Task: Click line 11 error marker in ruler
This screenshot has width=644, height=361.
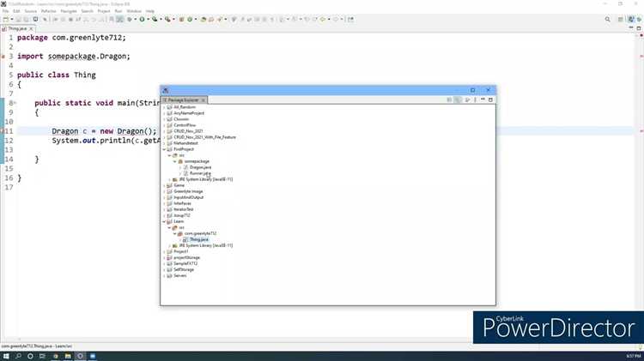Action: tap(2, 131)
